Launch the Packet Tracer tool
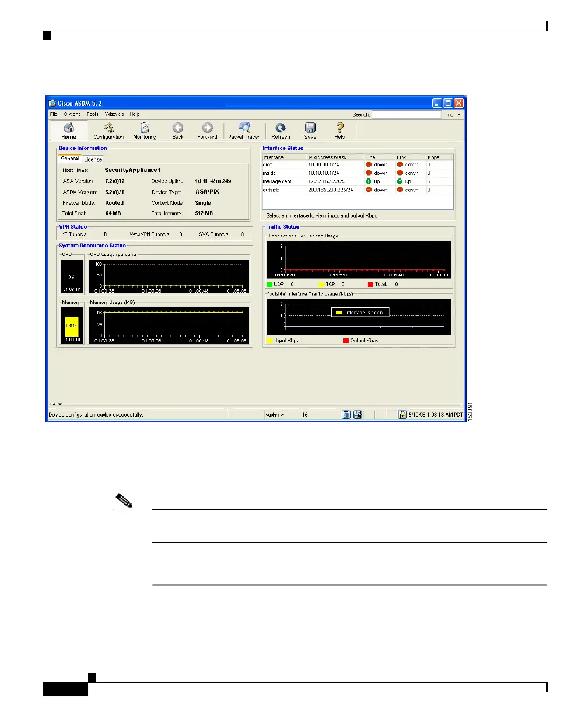The image size is (588, 714). [244, 131]
